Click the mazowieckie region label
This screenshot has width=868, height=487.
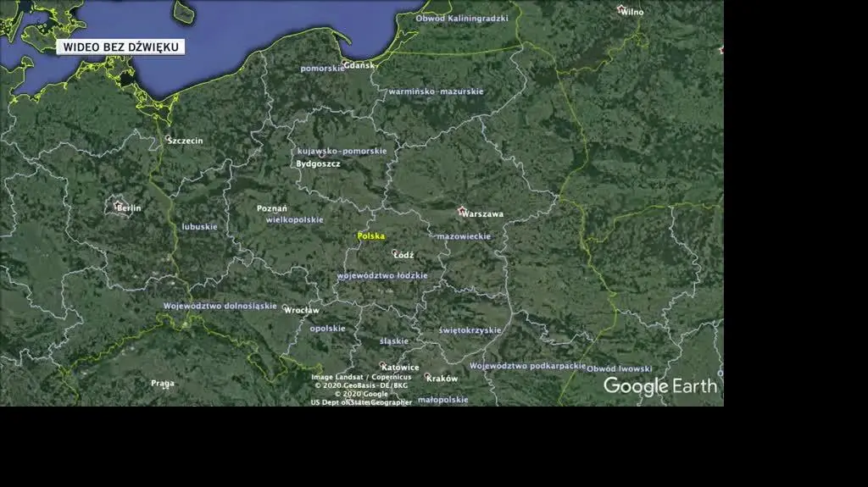[464, 236]
